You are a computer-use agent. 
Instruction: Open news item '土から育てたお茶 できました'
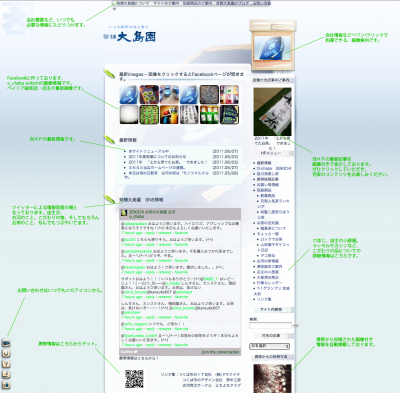[x=168, y=162]
